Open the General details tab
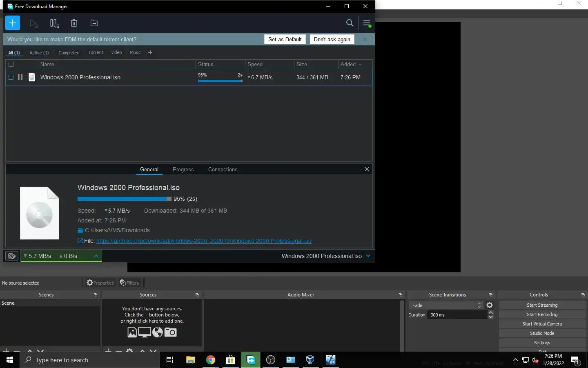The width and height of the screenshot is (588, 368). 149,169
